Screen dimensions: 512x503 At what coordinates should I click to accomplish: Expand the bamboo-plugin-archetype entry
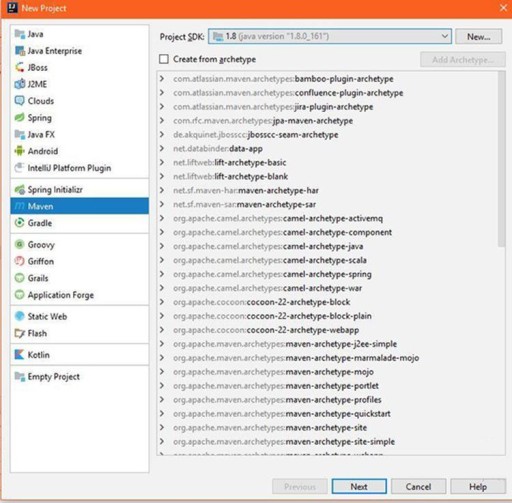tap(162, 79)
